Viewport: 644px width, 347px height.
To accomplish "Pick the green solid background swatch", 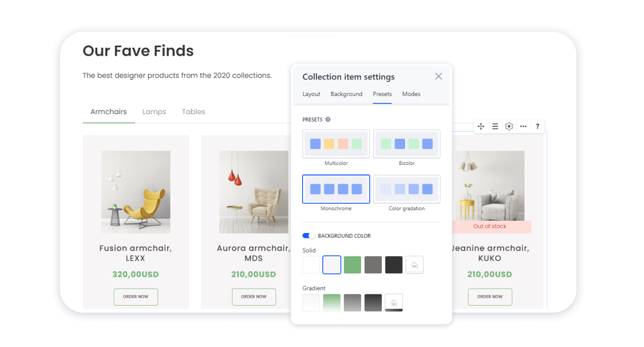I will click(352, 264).
